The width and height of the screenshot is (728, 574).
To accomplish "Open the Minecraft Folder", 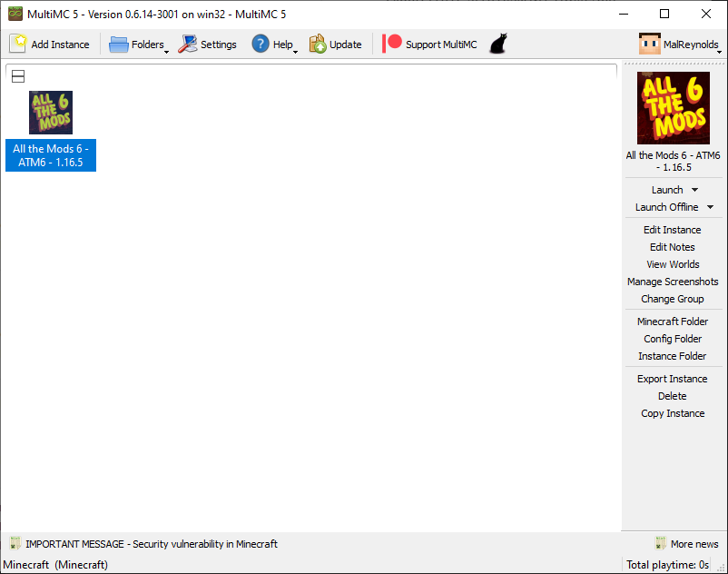I will (673, 322).
